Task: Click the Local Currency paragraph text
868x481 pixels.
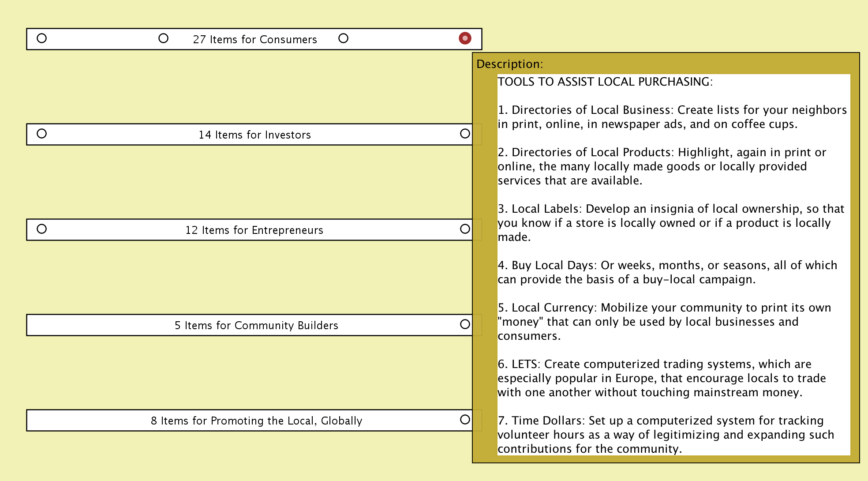Action: pyautogui.click(x=664, y=322)
